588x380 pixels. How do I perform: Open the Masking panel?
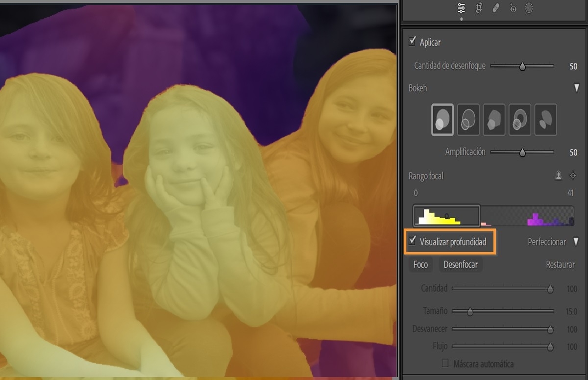(529, 8)
